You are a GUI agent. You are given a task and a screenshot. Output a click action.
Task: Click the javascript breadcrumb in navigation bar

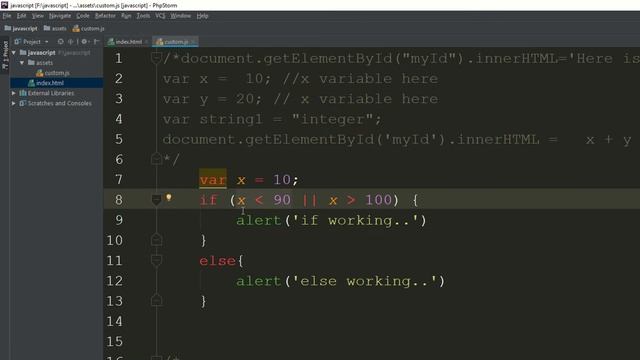point(21,29)
